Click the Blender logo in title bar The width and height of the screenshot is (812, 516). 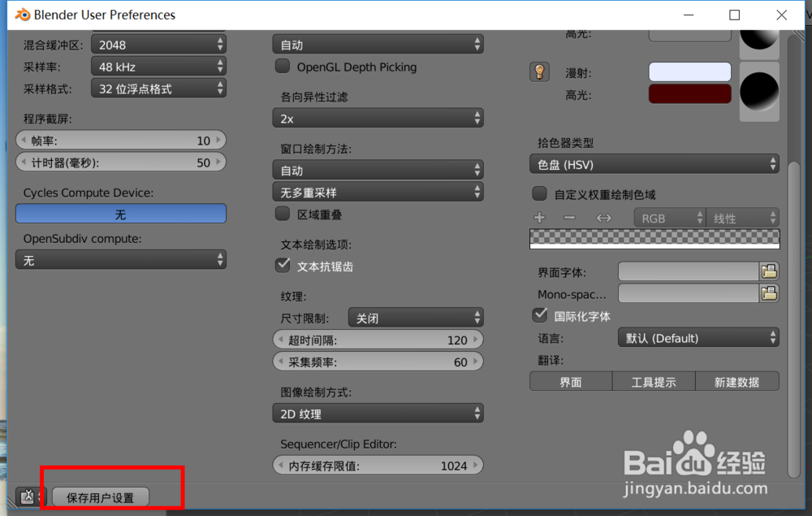click(22, 15)
